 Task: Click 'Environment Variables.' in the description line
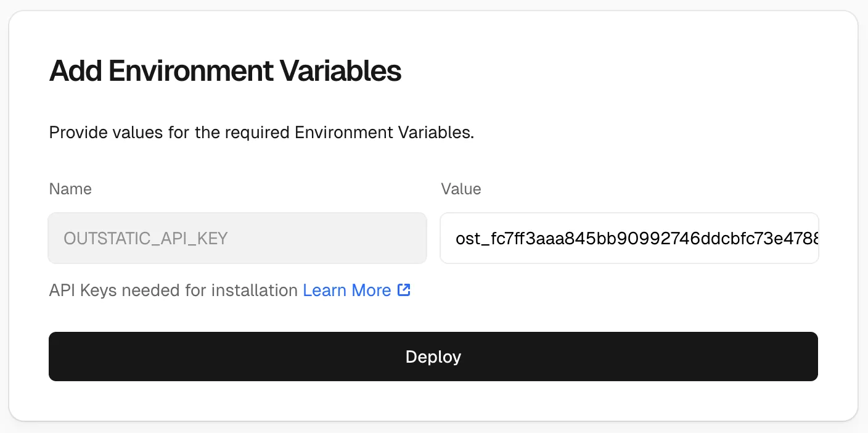(384, 132)
